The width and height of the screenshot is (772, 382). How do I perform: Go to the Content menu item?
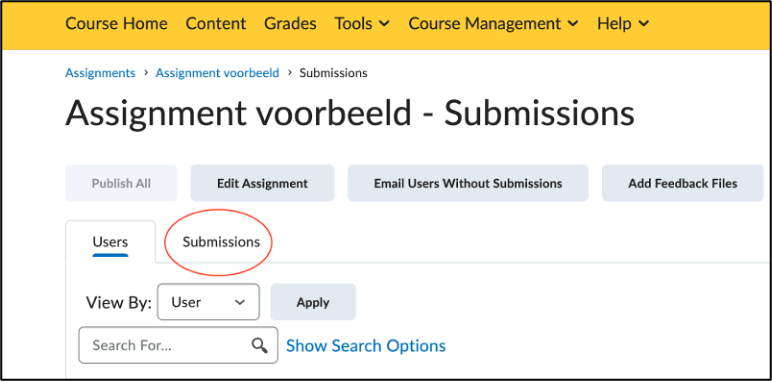tap(216, 23)
